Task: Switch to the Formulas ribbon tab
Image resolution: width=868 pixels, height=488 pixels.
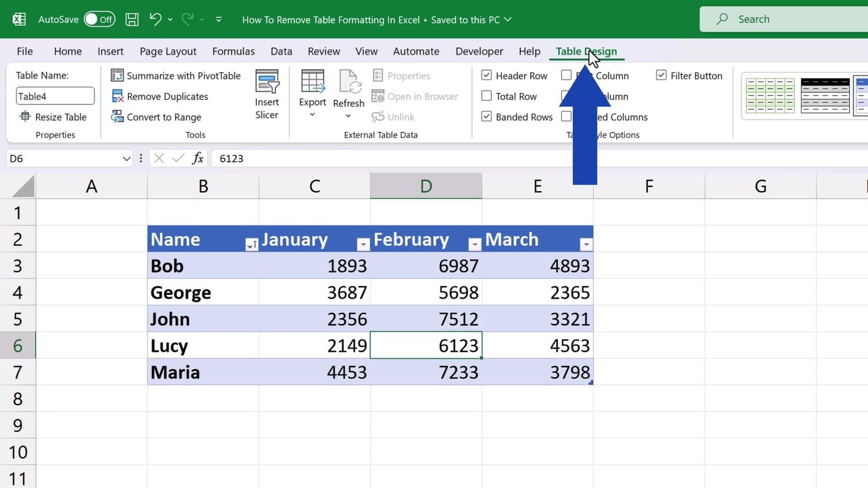Action: pyautogui.click(x=234, y=51)
